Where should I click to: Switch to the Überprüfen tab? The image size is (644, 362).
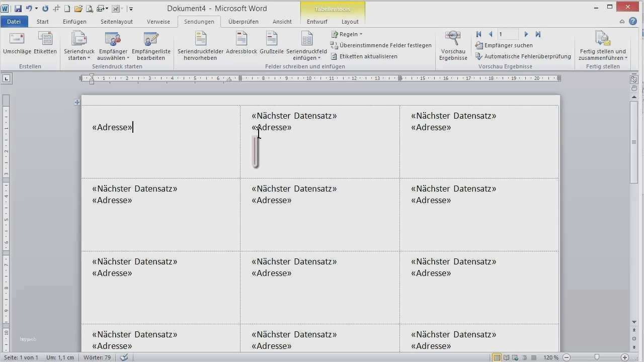(244, 22)
